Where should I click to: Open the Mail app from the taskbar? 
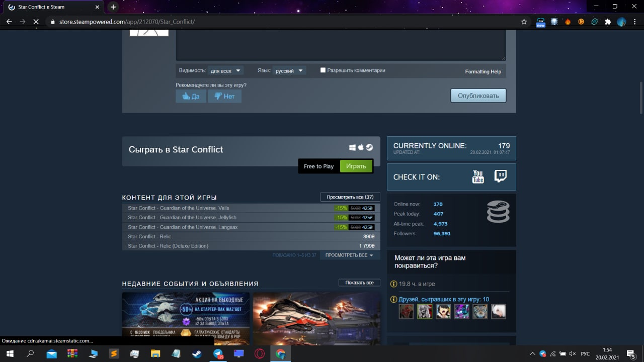(51, 353)
